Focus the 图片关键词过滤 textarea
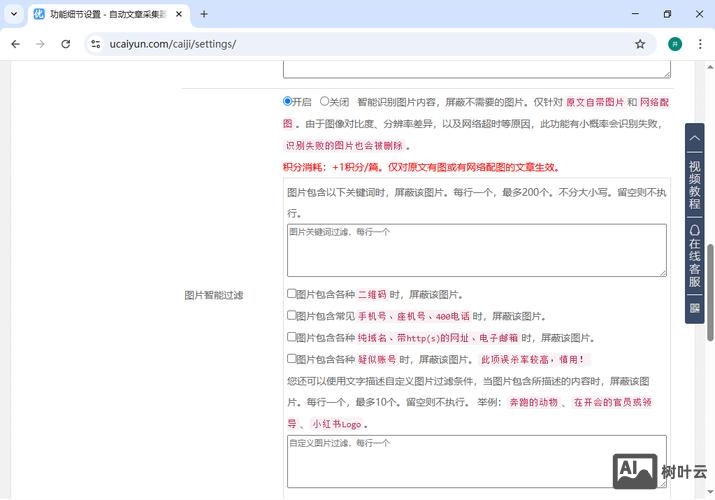The width and height of the screenshot is (715, 500). tap(477, 250)
